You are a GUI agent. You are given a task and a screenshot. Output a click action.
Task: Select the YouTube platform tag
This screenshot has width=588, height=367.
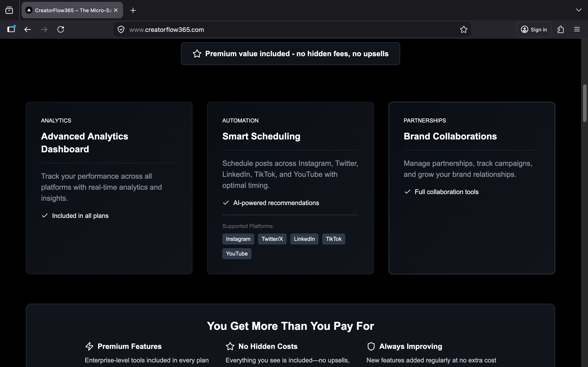coord(237,253)
